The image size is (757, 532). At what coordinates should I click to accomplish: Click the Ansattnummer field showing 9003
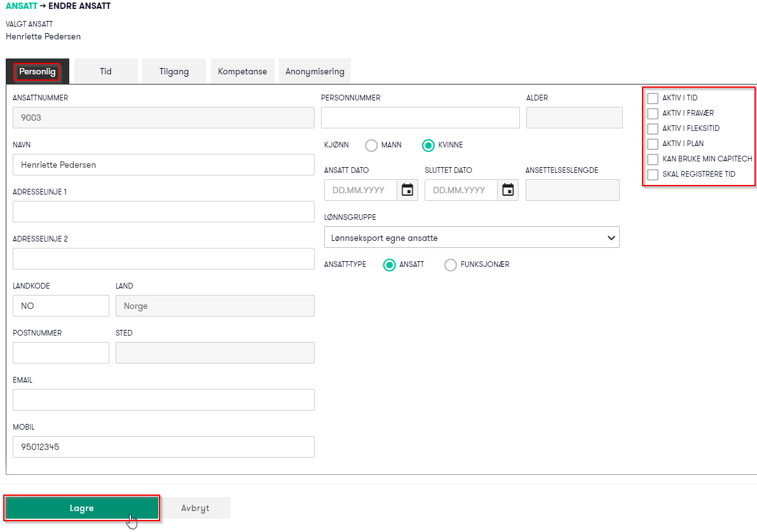tap(163, 118)
